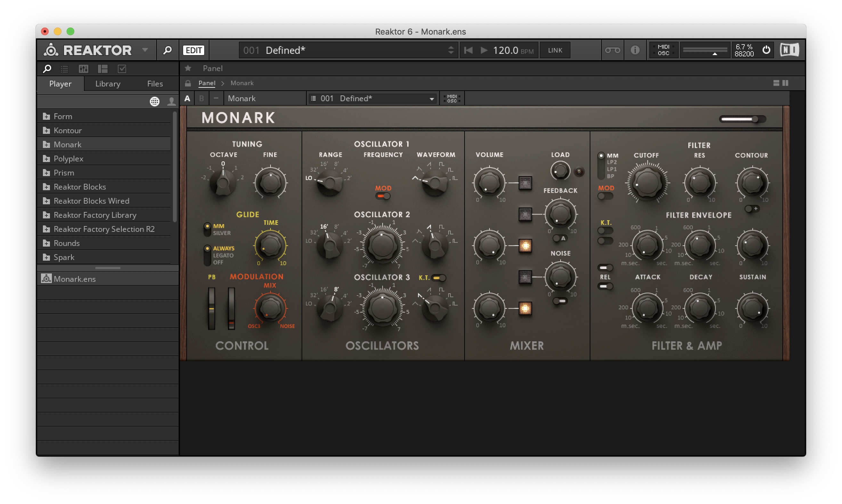The width and height of the screenshot is (842, 504).
Task: Select panel view A button
Action: 187,99
